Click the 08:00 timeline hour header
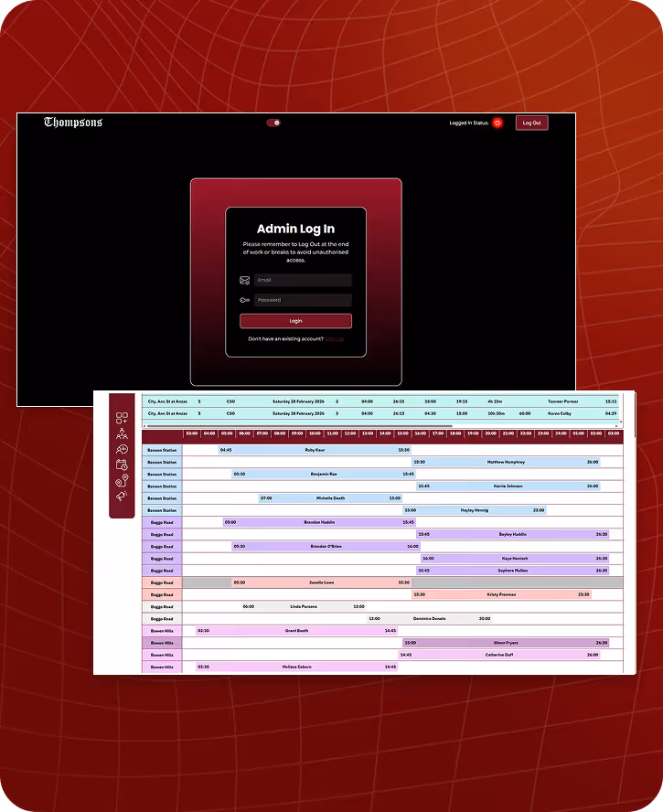The width and height of the screenshot is (663, 812). click(280, 433)
